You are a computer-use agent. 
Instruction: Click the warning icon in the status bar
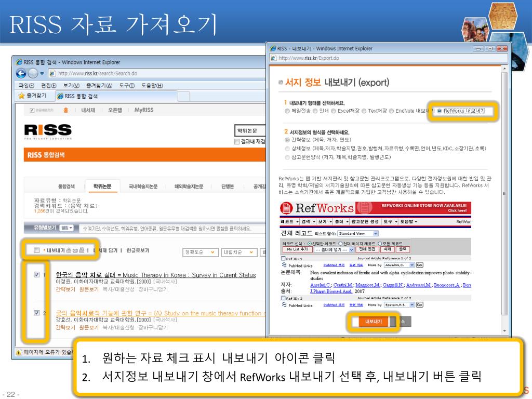[19, 352]
